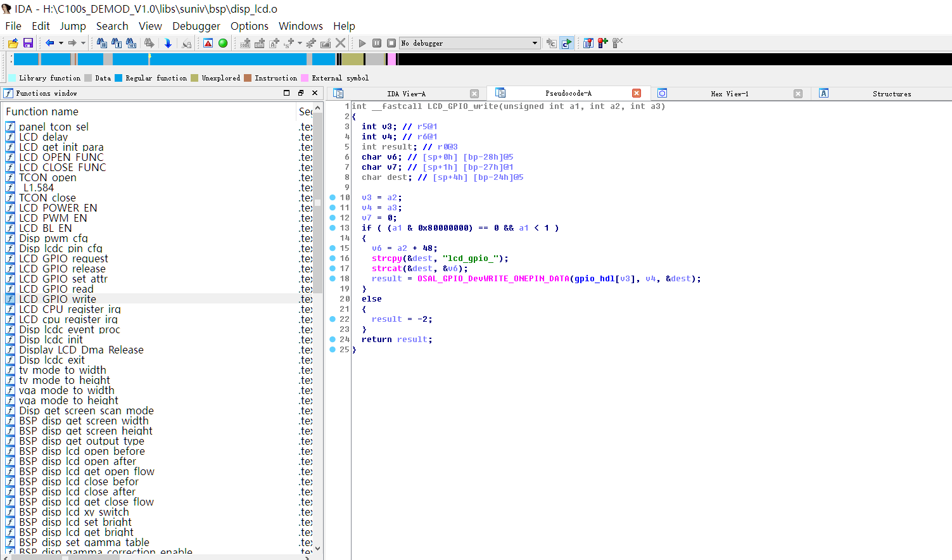Screen dimensions: 952x560
Task: Open the Debugger menu
Action: point(196,26)
